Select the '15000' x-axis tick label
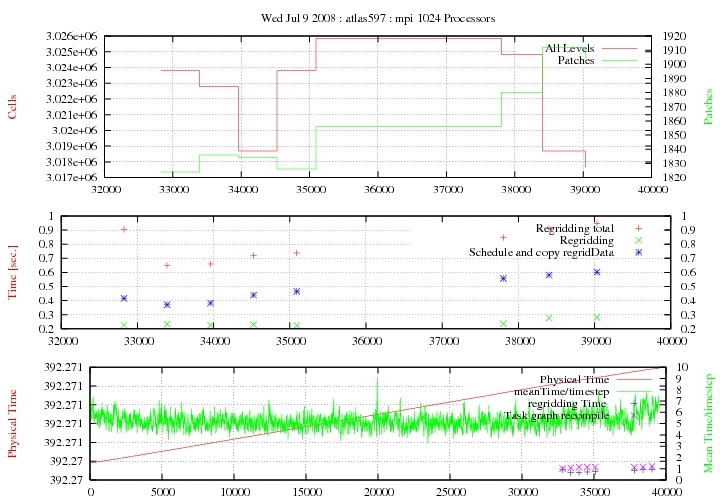720x504 pixels. click(307, 493)
